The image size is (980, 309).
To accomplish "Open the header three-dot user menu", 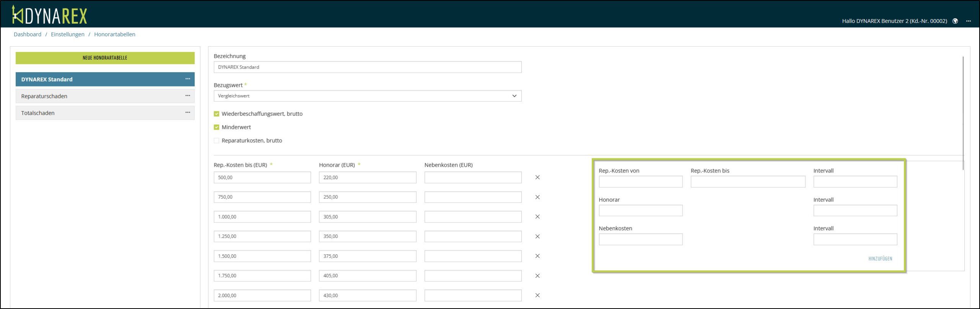I will click(x=968, y=21).
